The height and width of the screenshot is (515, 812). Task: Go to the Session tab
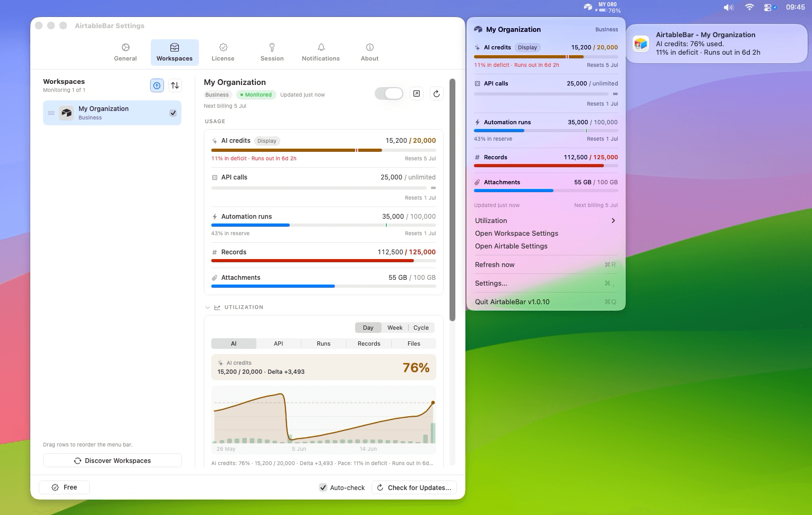click(272, 53)
